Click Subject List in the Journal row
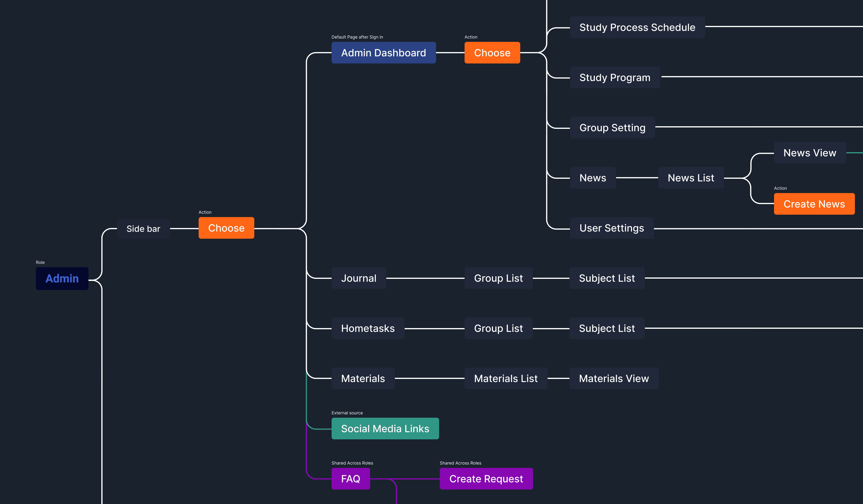This screenshot has width=863, height=504. [607, 278]
